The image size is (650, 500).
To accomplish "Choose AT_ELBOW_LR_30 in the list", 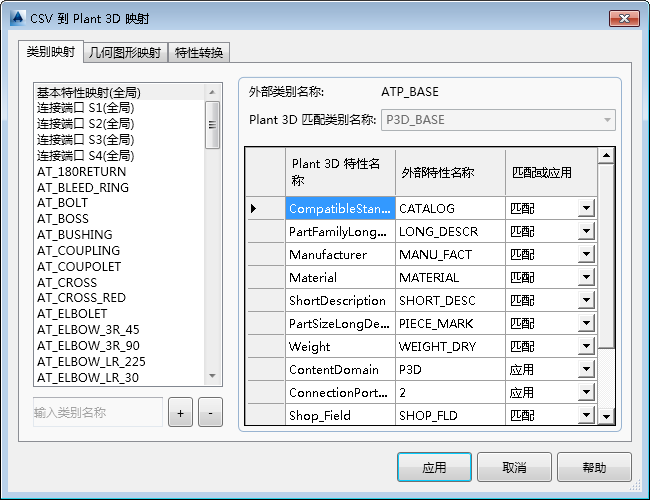I will click(x=119, y=377).
